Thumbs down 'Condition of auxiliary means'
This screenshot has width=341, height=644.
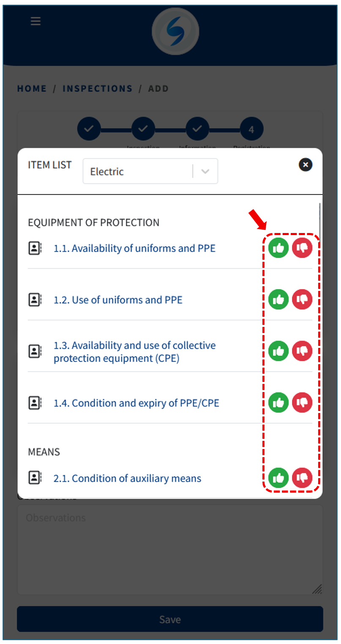(302, 478)
